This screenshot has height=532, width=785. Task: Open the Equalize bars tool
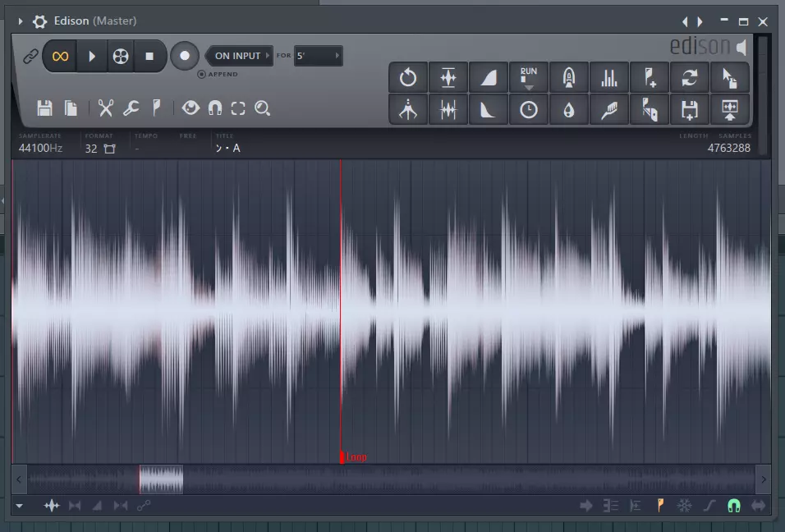608,77
